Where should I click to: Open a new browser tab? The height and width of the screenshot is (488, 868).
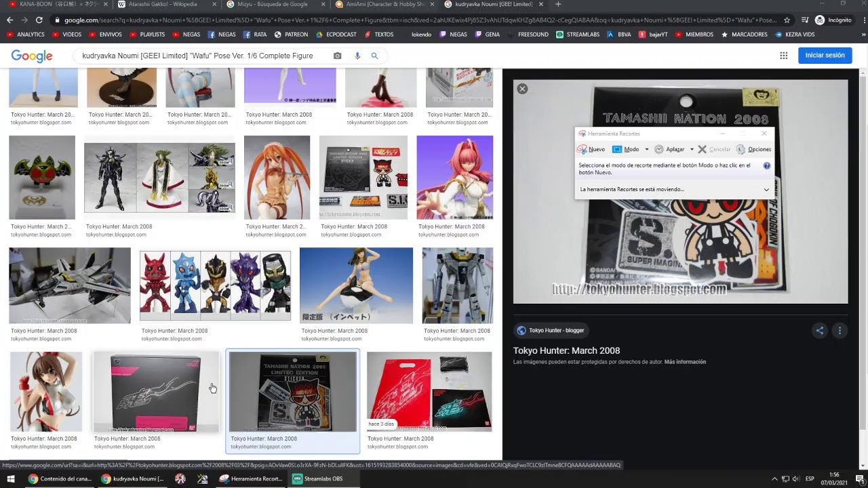[x=558, y=4]
